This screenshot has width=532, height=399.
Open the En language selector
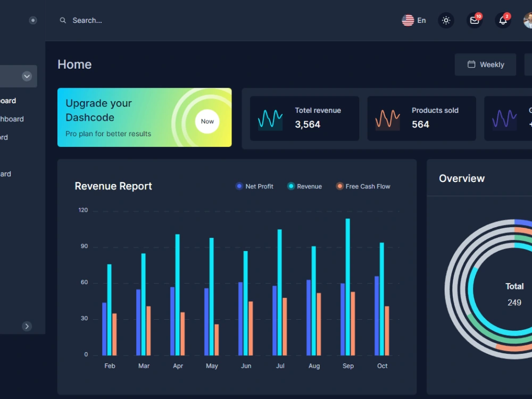(413, 20)
